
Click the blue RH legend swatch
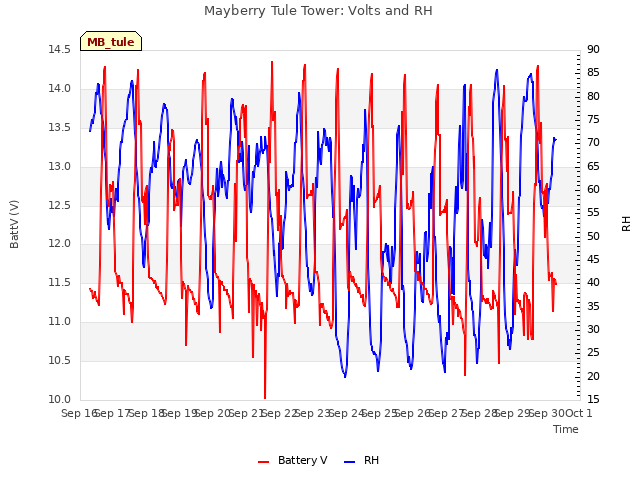(350, 462)
